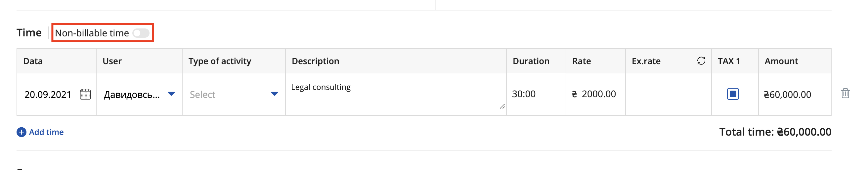Uncheck the TAX 1 checkbox
The height and width of the screenshot is (170, 868).
point(733,94)
